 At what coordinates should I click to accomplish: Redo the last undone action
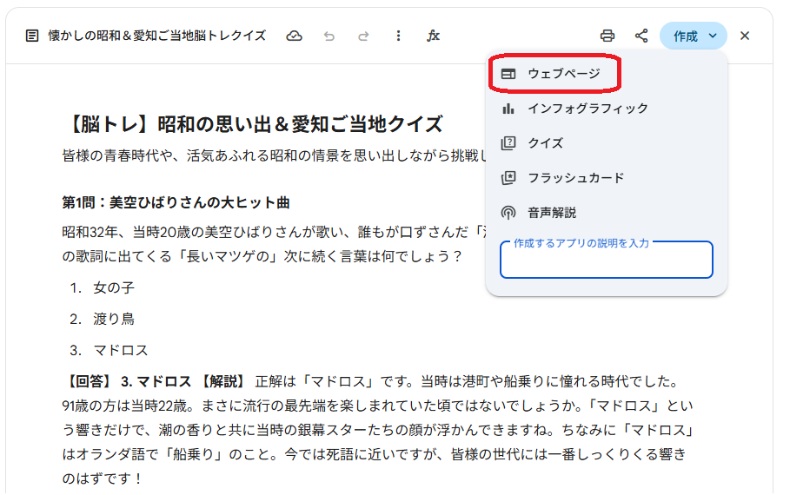click(x=363, y=36)
